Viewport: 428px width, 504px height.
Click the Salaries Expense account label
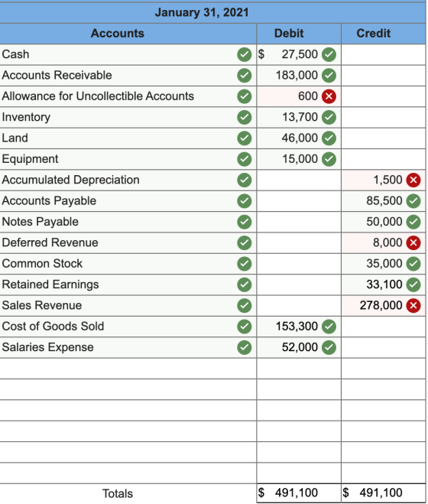48,347
